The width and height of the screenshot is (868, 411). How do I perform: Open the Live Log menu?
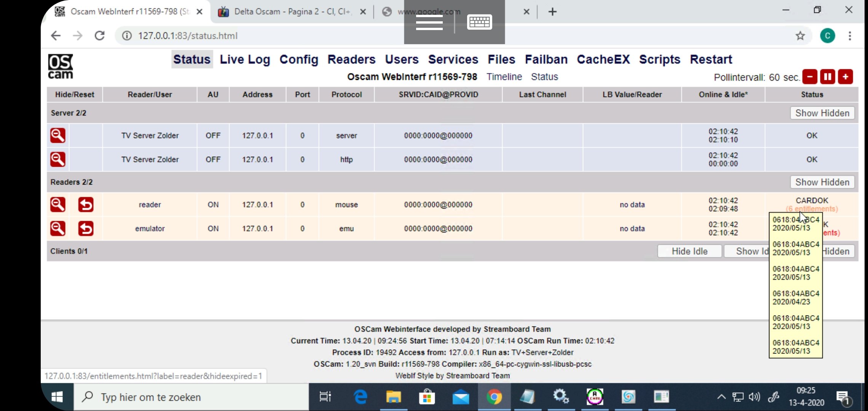click(x=245, y=59)
